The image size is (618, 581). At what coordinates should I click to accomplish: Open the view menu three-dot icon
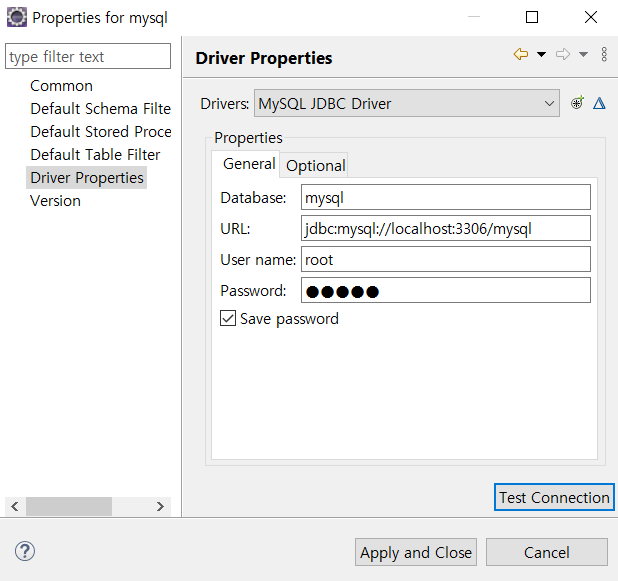point(604,54)
